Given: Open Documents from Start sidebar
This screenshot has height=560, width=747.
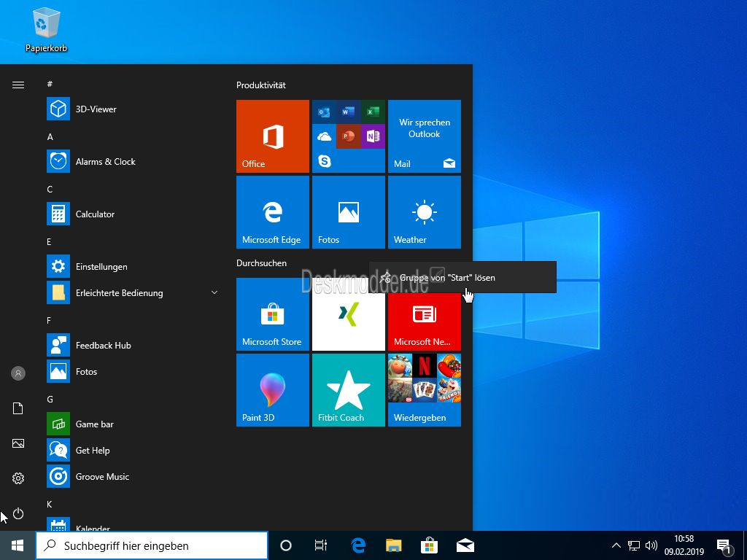Looking at the screenshot, I should click(18, 408).
